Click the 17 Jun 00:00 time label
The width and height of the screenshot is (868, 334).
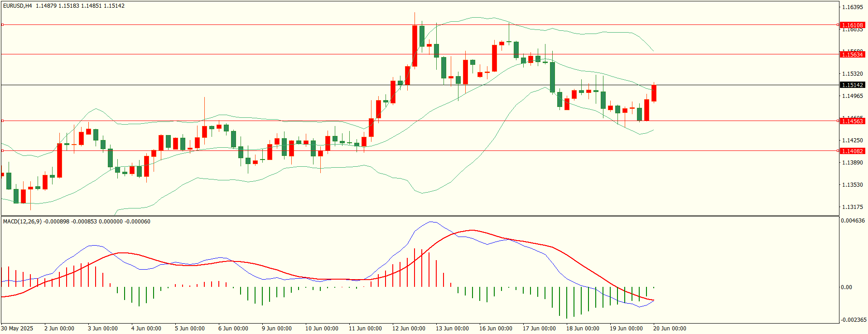[x=539, y=329]
